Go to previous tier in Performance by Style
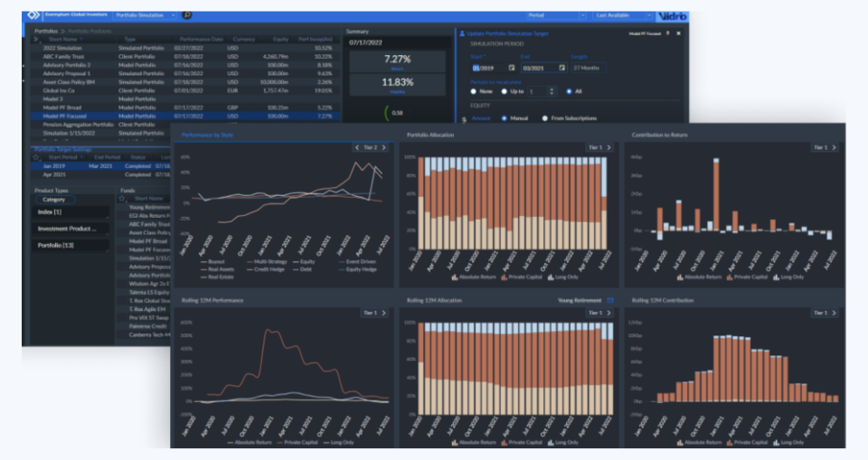The width and height of the screenshot is (868, 460). (357, 147)
